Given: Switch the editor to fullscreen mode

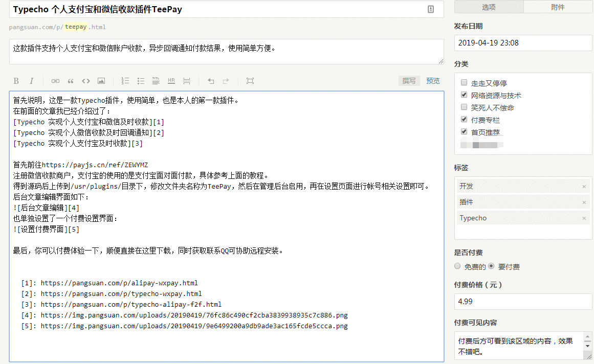Looking at the screenshot, I should coord(250,81).
